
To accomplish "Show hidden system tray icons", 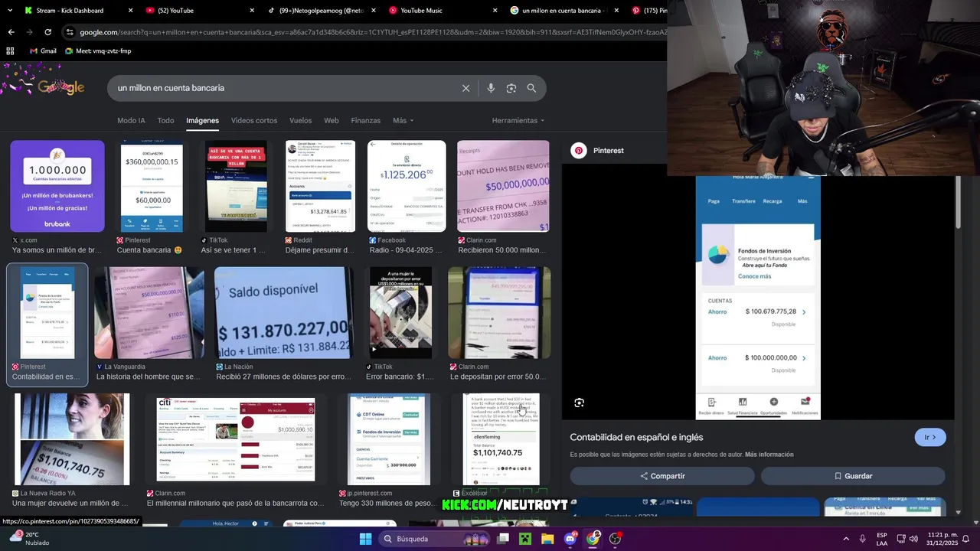I will click(846, 539).
